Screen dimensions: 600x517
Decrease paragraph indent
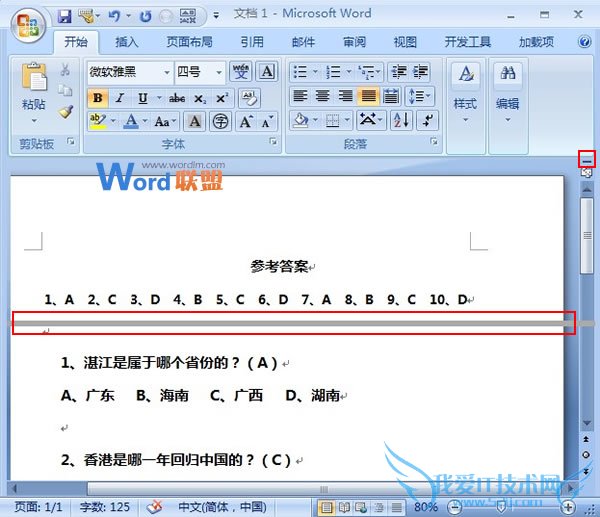click(398, 72)
